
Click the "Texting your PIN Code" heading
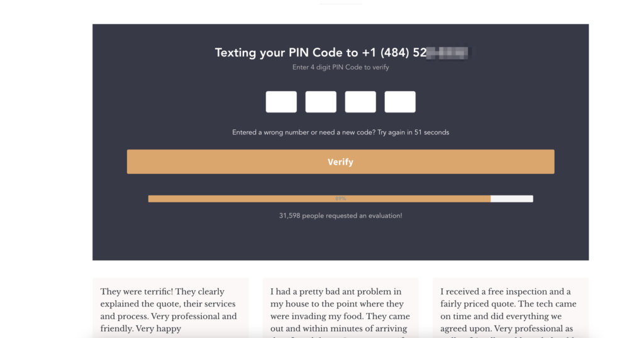[286, 53]
